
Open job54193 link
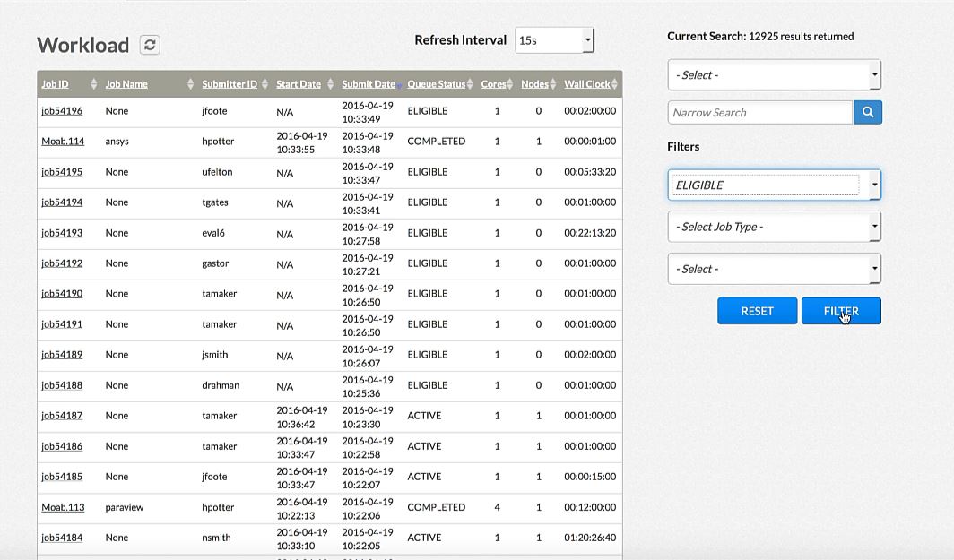(x=62, y=232)
